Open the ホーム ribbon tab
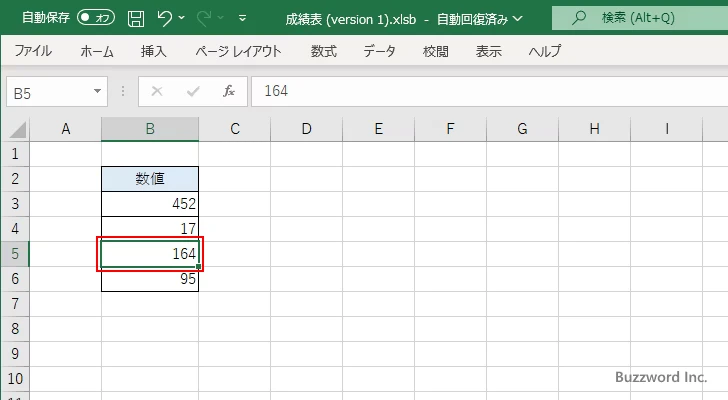 point(97,51)
